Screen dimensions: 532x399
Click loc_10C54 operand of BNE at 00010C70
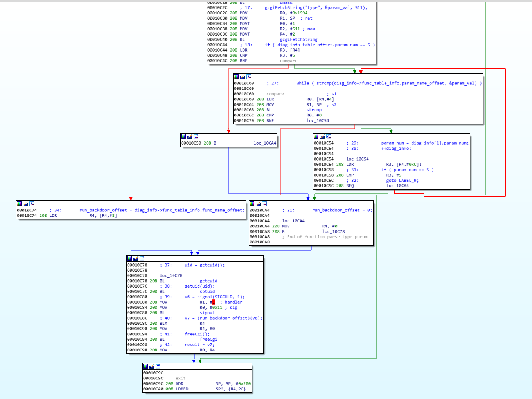tap(318, 120)
